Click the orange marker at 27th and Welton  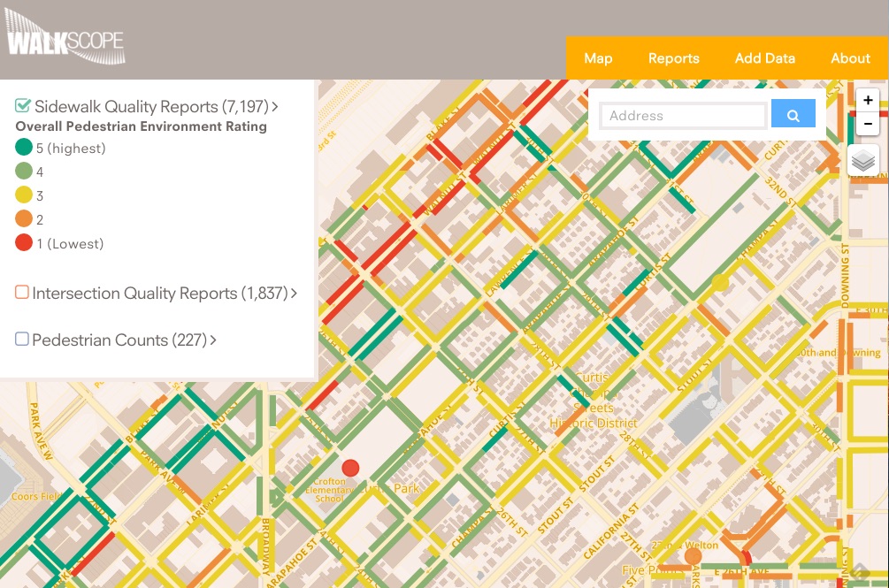click(693, 556)
